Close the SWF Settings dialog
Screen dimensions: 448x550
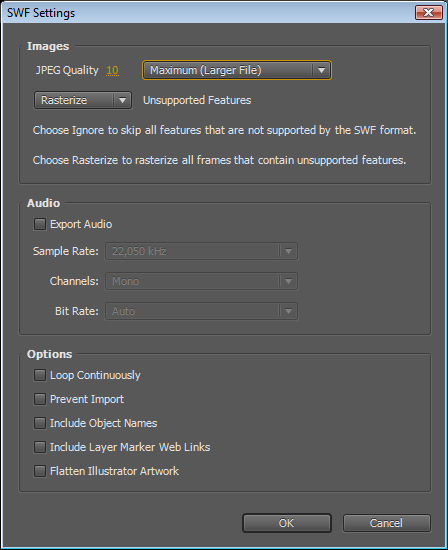(429, 13)
